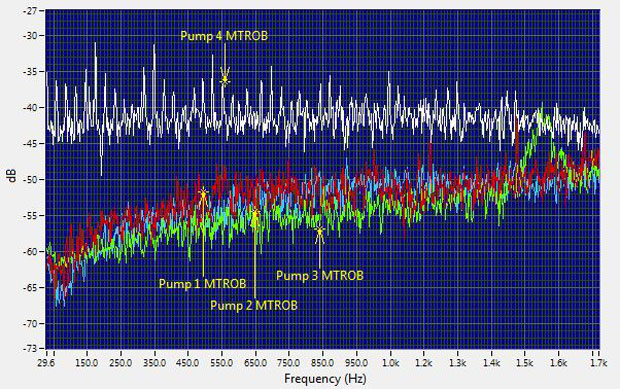Click the Pump 4 MTROB marker star
The width and height of the screenshot is (620, 389).
(x=225, y=80)
